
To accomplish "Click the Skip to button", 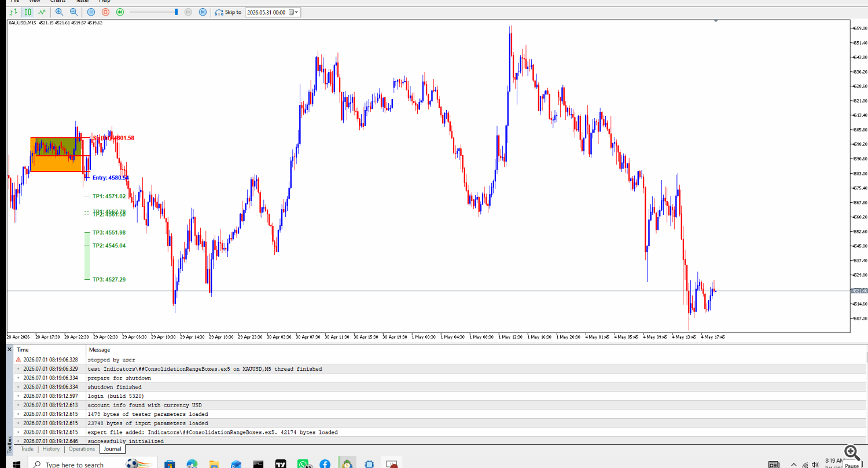I will (x=228, y=12).
